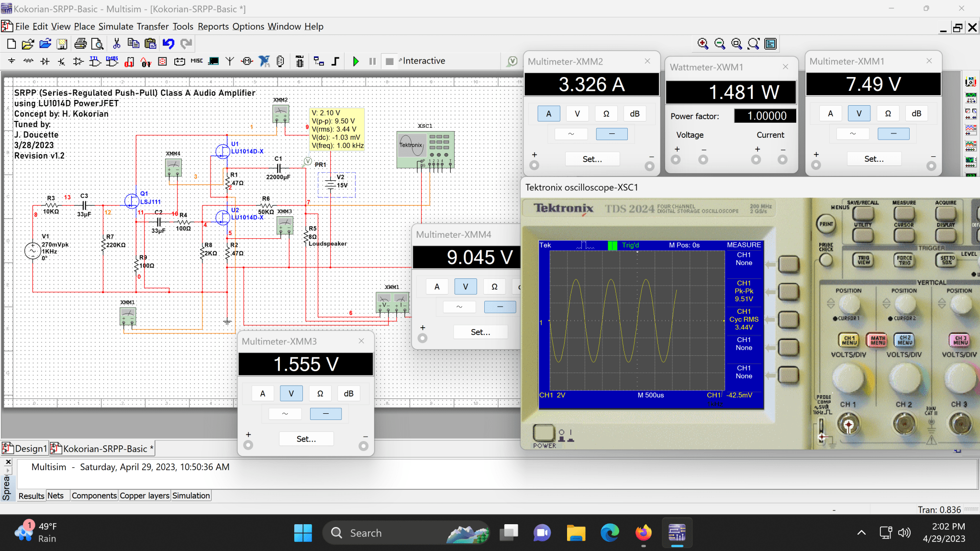Place a CMOS component
Viewport: 980px width, 551px height.
pos(112,61)
